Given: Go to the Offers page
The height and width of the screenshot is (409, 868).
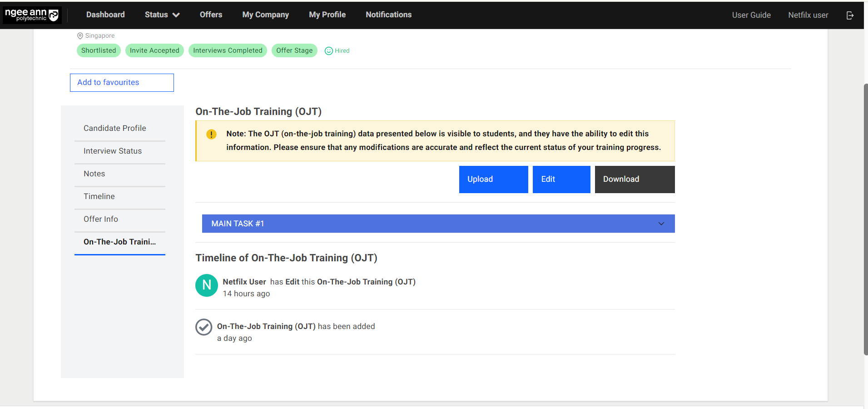Looking at the screenshot, I should coord(211,15).
